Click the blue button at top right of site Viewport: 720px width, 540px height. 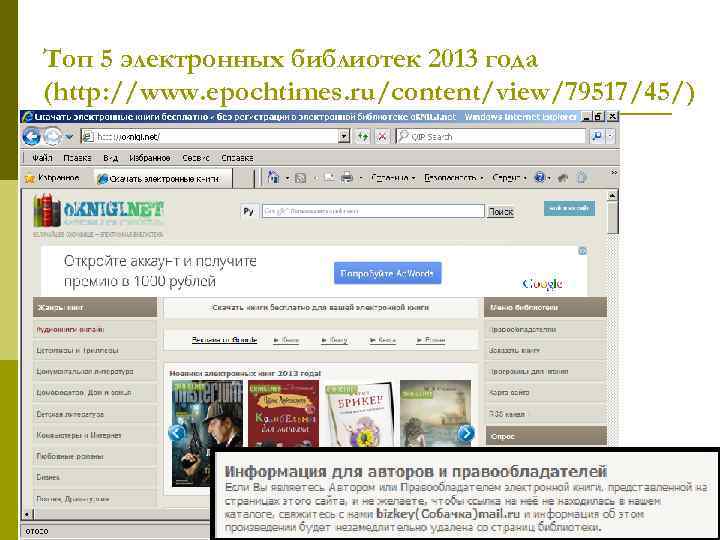(569, 208)
